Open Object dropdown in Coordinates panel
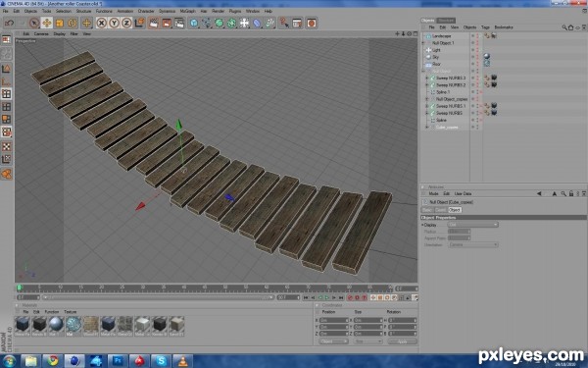The height and width of the screenshot is (368, 588). 333,342
